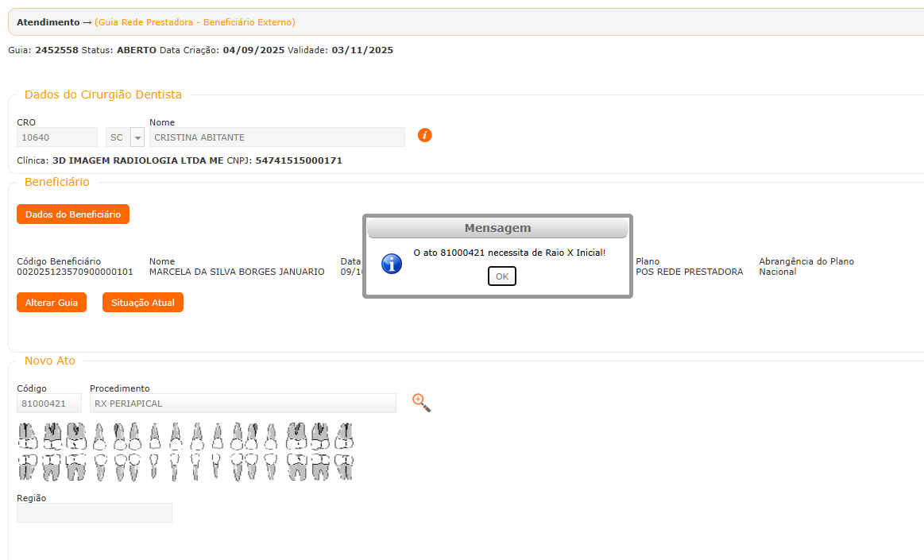Click the Procedimento field RX PERIAPICAL

pyautogui.click(x=243, y=404)
